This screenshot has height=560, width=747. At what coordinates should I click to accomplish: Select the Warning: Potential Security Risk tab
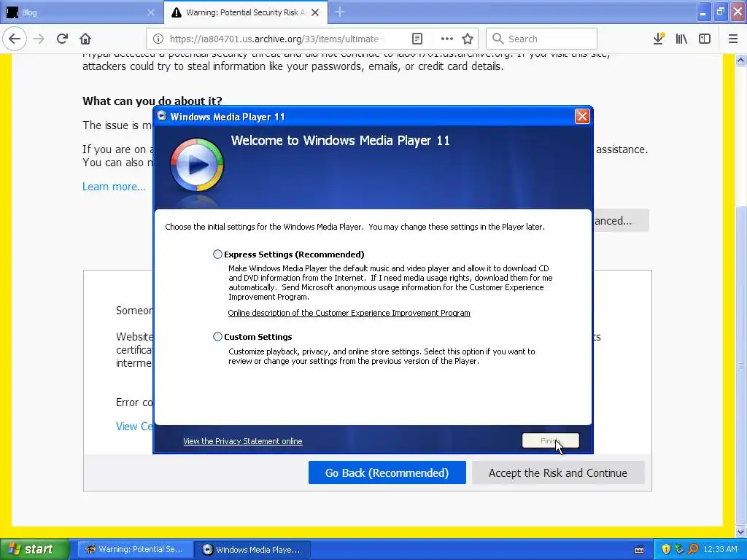(x=246, y=12)
